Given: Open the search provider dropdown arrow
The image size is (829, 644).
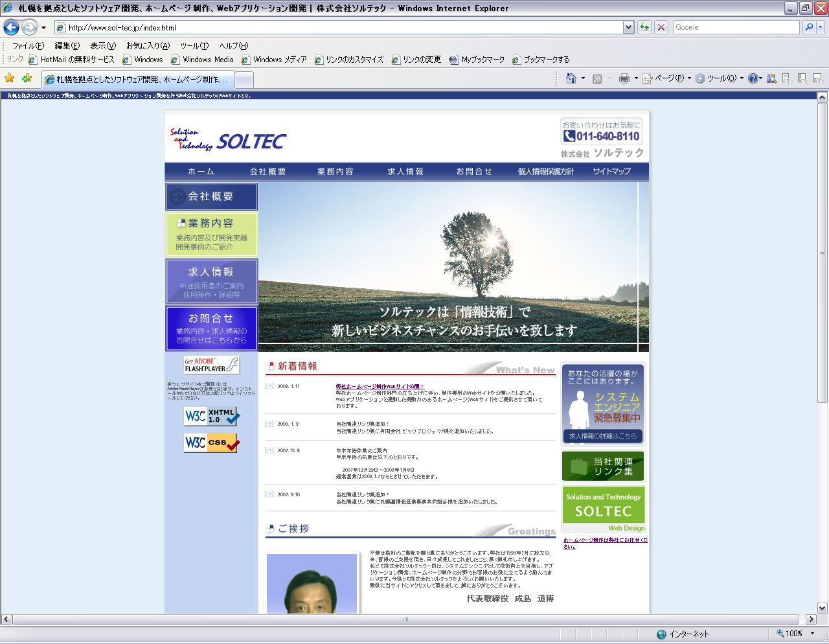Looking at the screenshot, I should 820,27.
